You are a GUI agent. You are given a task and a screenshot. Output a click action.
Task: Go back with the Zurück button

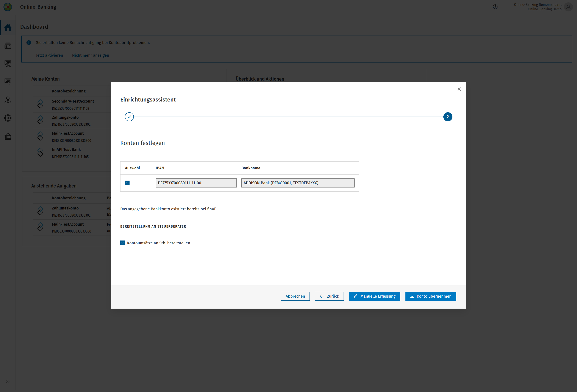tap(329, 296)
